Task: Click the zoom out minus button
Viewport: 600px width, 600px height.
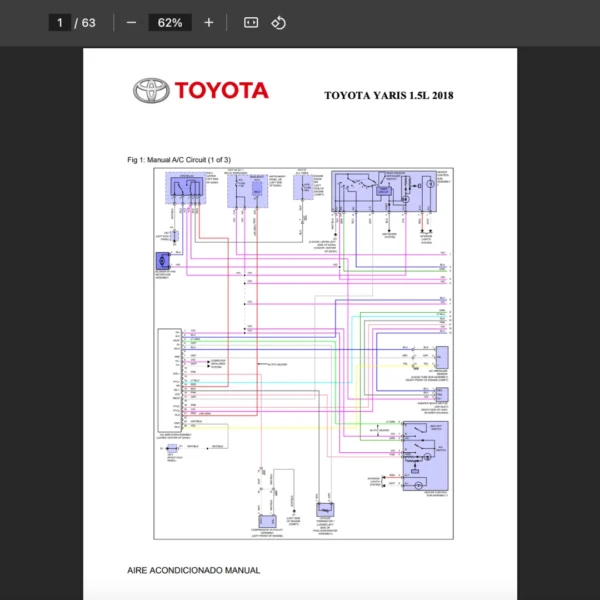Action: tap(131, 22)
